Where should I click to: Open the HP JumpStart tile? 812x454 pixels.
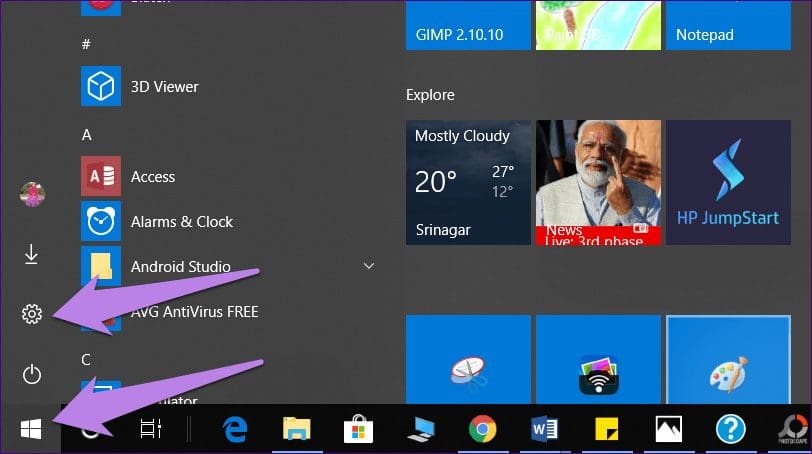728,182
